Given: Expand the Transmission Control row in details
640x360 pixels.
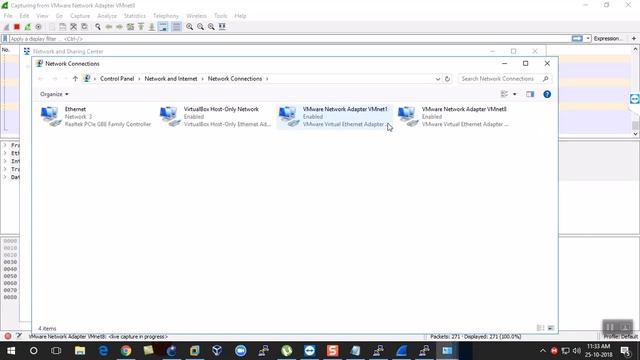Looking at the screenshot, I should pos(5,169).
